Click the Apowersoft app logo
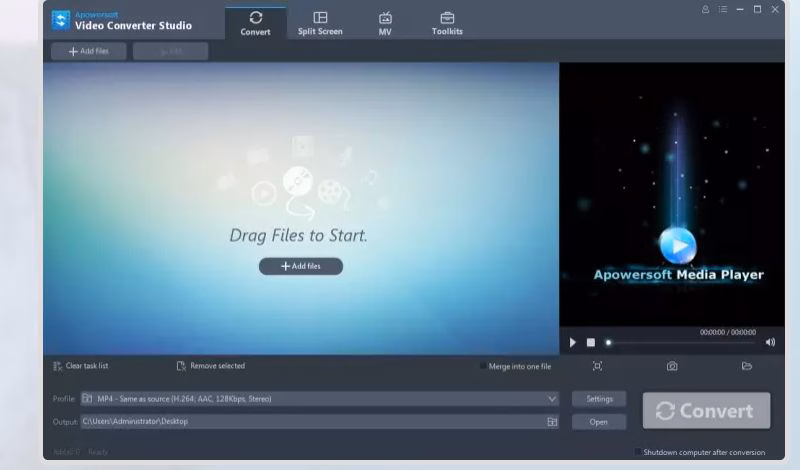The width and height of the screenshot is (800, 470). click(x=61, y=20)
